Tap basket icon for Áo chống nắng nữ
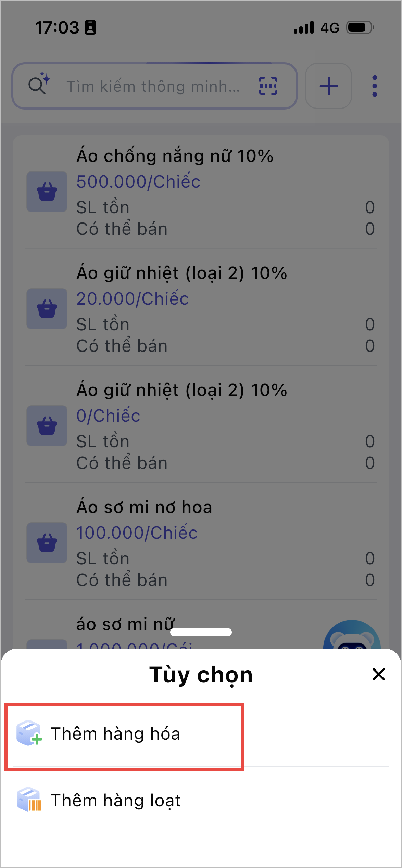402x868 pixels. coord(47,192)
